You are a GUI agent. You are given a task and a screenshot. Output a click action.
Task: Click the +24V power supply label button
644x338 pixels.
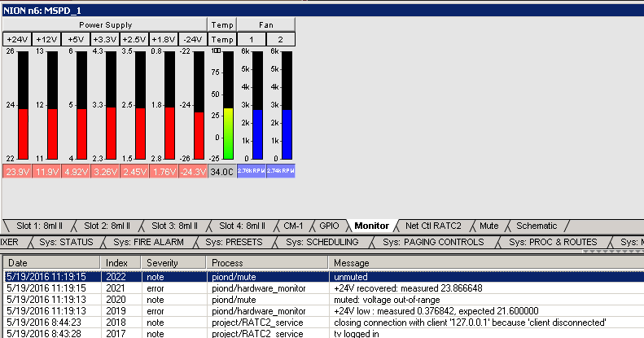click(16, 39)
